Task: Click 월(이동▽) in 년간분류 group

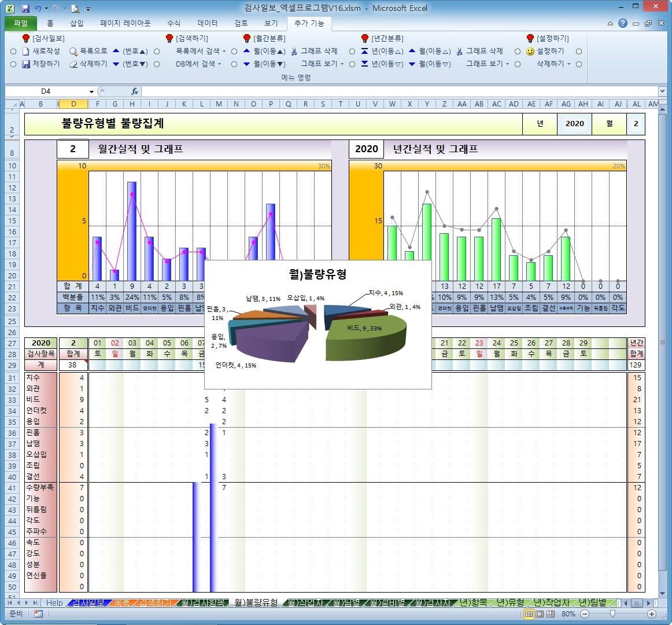Action: (x=430, y=64)
